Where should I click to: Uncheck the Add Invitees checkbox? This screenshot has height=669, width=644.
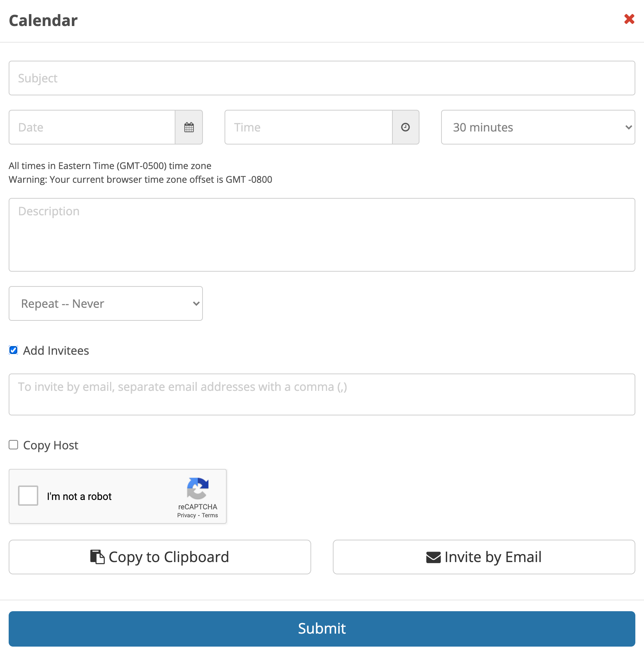click(13, 350)
